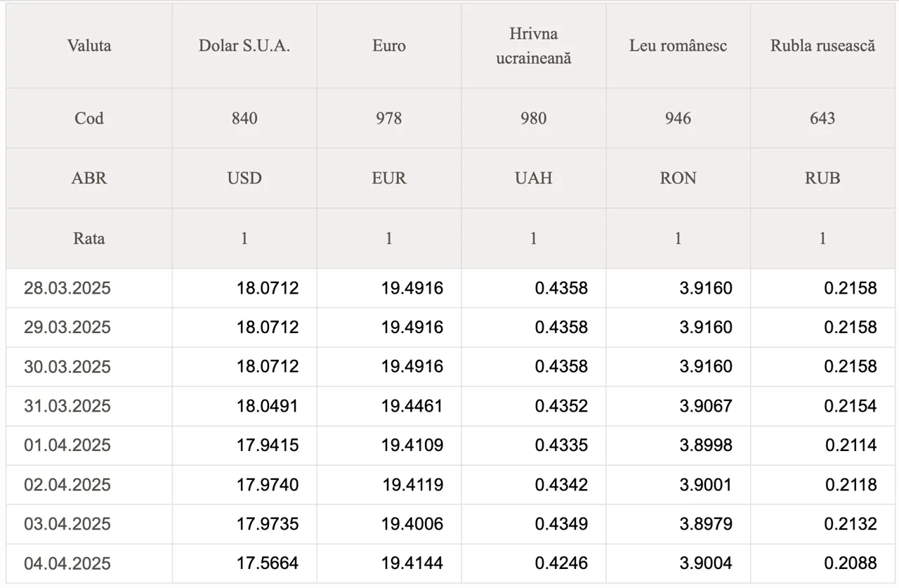Select RON rate 3.8979
Image resolution: width=899 pixels, height=588 pixels.
706,524
